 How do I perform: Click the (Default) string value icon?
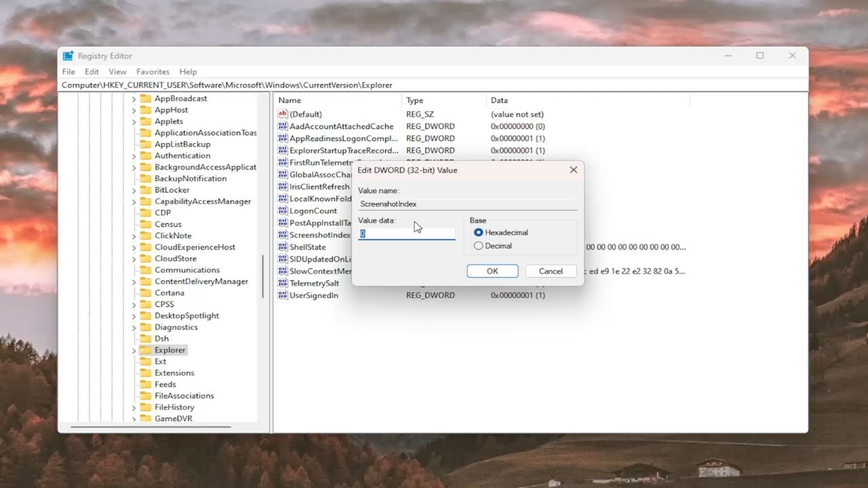pos(283,114)
